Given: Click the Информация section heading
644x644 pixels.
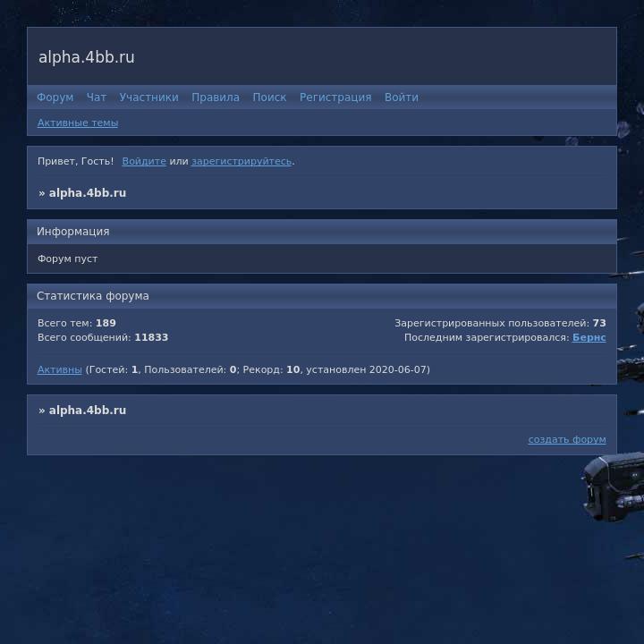Looking at the screenshot, I should tap(73, 232).
